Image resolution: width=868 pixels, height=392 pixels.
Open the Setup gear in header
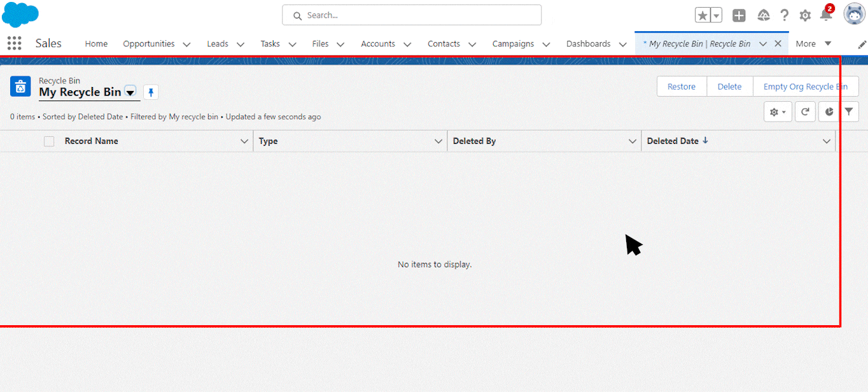pos(806,15)
